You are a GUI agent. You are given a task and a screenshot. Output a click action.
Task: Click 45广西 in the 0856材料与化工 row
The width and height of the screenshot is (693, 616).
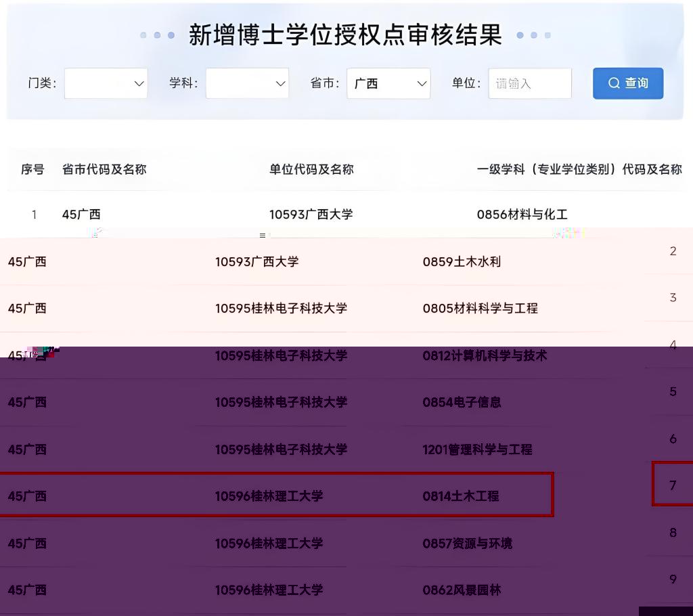pyautogui.click(x=81, y=215)
